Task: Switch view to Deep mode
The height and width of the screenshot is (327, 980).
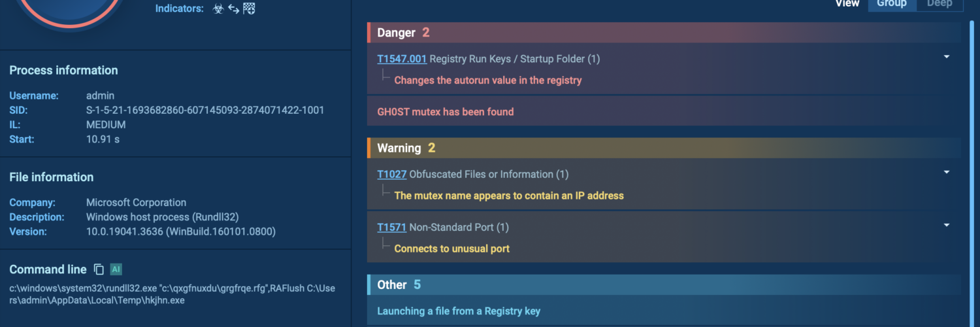Action: pos(939,4)
